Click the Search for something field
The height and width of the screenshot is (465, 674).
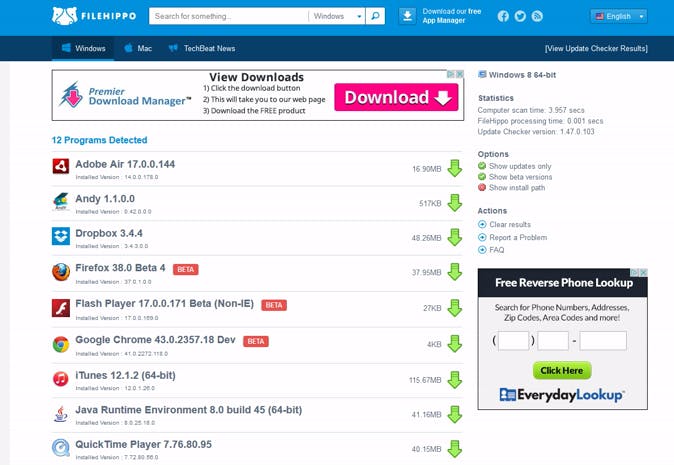point(229,16)
